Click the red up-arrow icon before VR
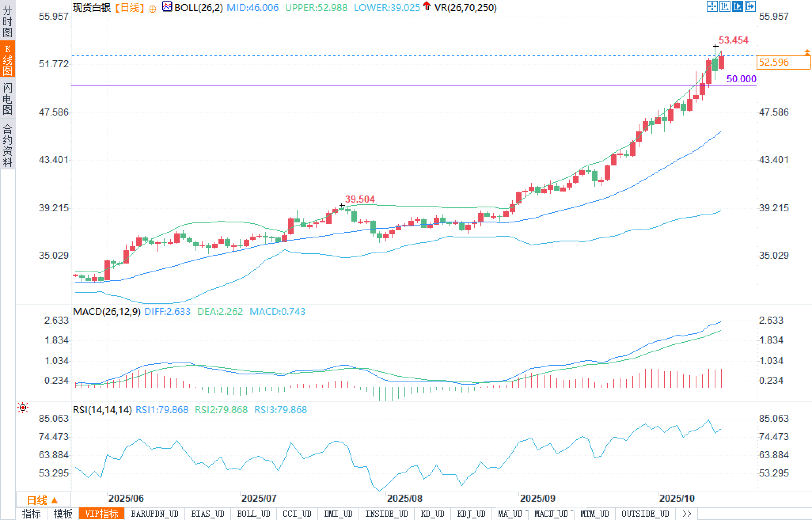 coord(427,6)
